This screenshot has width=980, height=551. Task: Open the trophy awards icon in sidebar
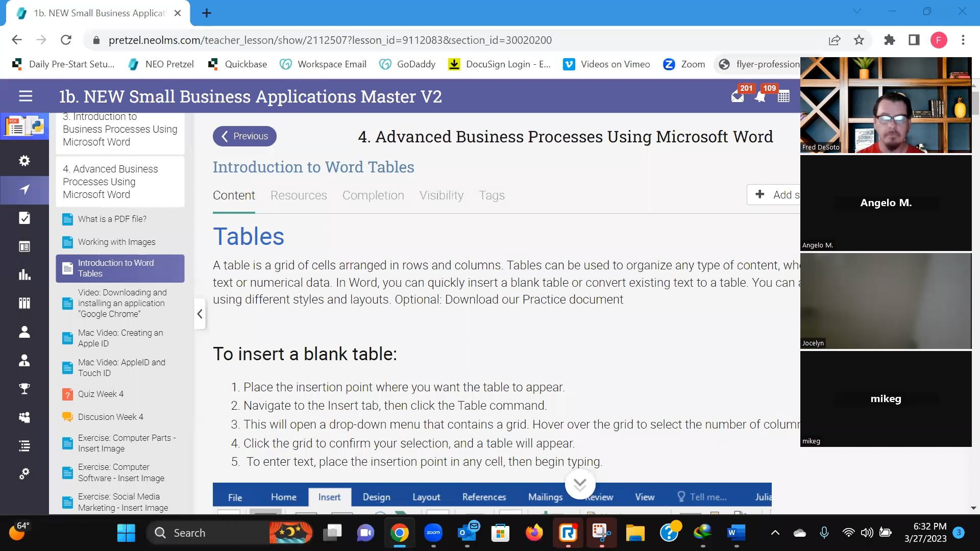(24, 388)
